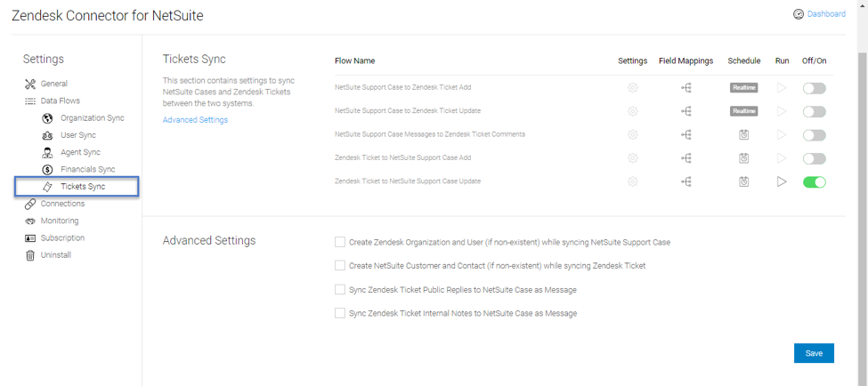Open the Monitoring menu item
The image size is (868, 386).
click(59, 221)
